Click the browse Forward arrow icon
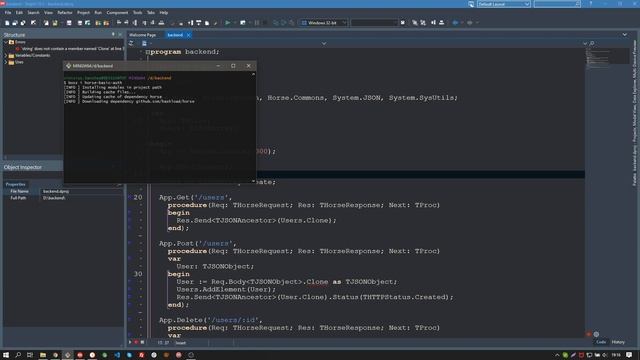Screen dimensions: 640x360 pos(470,23)
